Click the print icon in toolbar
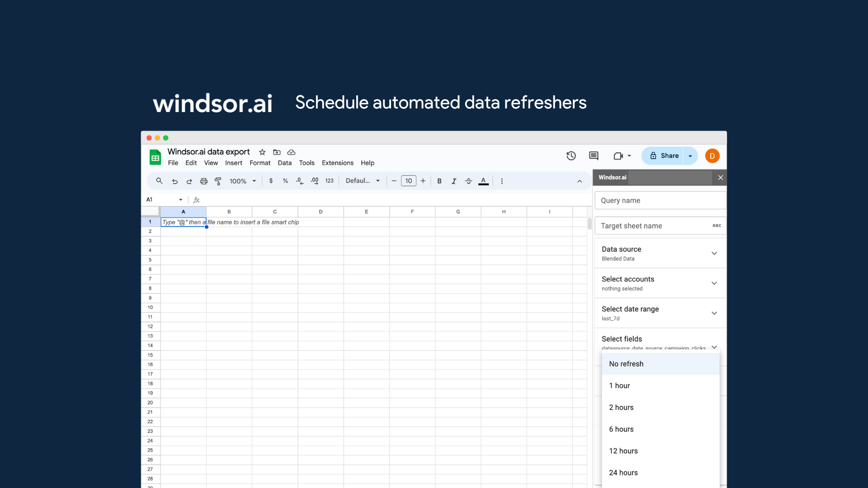 (x=204, y=181)
